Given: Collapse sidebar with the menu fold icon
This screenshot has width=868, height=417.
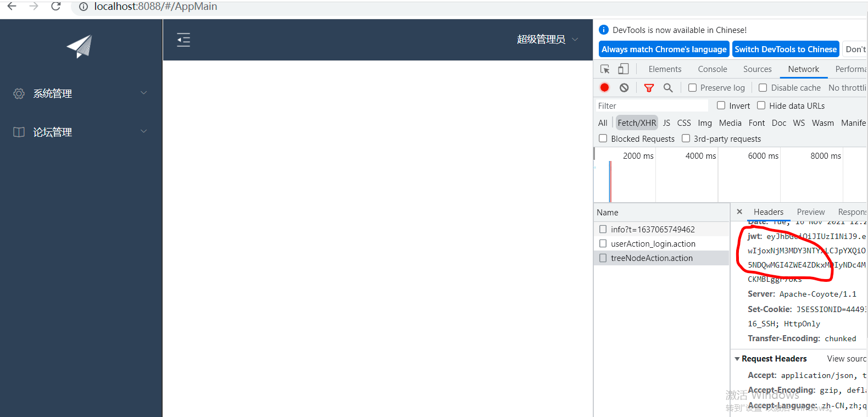Looking at the screenshot, I should 183,40.
